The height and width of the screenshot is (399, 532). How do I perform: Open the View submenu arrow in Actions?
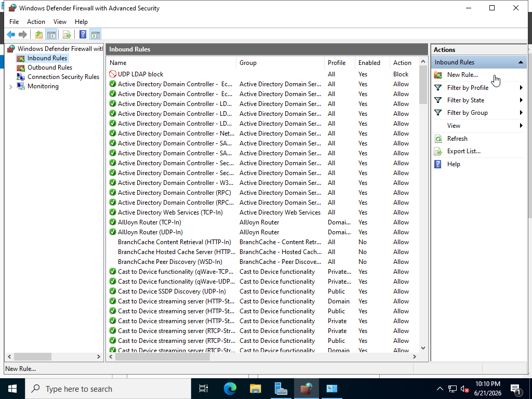point(521,126)
